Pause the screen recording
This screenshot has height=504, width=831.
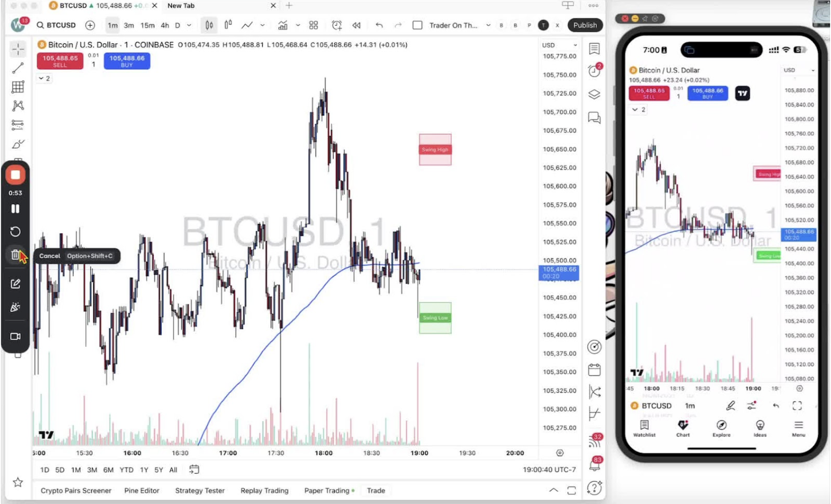15,209
